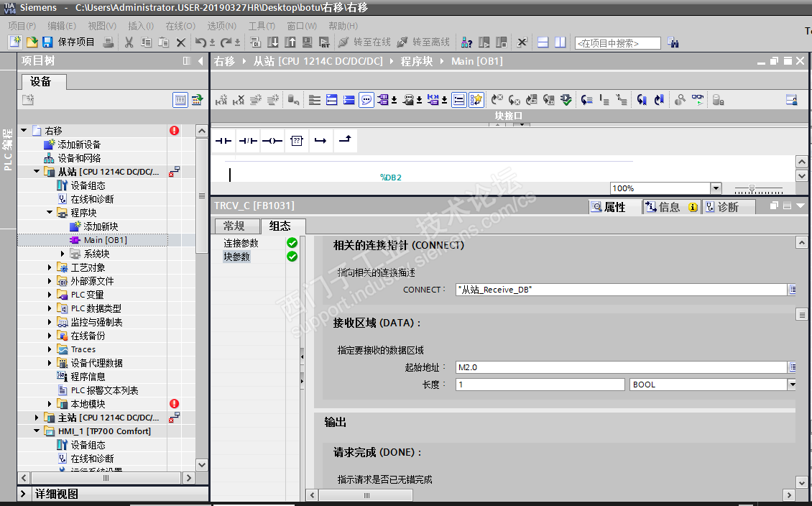Toggle favorites display in editor toolbar
Image resolution: width=812 pixels, height=506 pixels.
(476, 99)
